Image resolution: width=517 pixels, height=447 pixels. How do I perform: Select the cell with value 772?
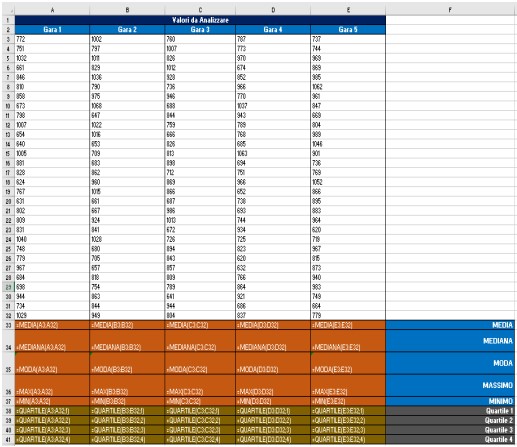pos(52,39)
